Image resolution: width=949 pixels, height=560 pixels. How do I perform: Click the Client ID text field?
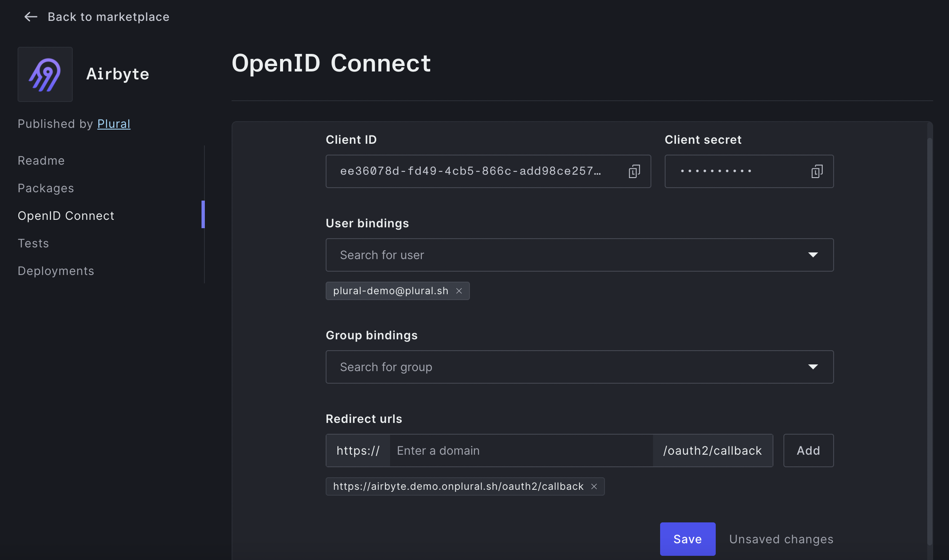tap(470, 171)
